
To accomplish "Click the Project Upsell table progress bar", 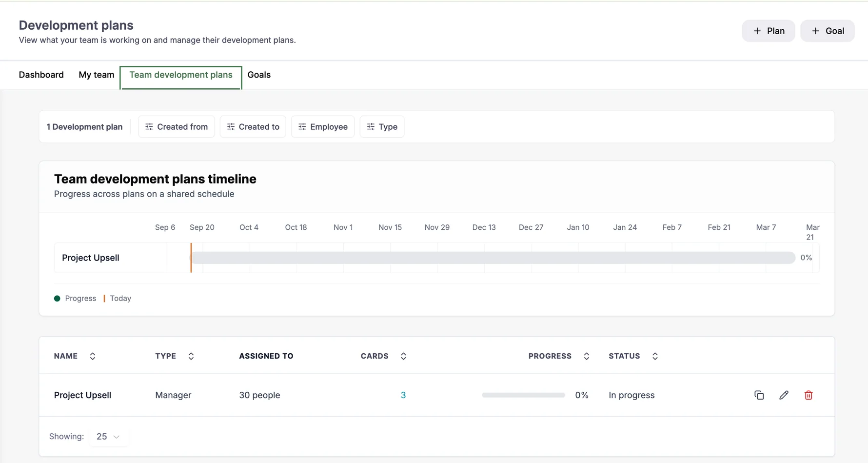I will (x=523, y=395).
